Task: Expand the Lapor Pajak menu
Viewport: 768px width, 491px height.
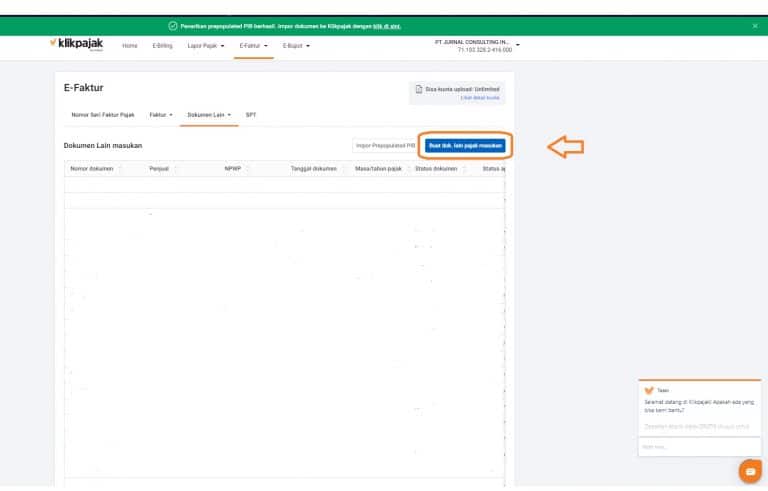Action: [x=206, y=46]
